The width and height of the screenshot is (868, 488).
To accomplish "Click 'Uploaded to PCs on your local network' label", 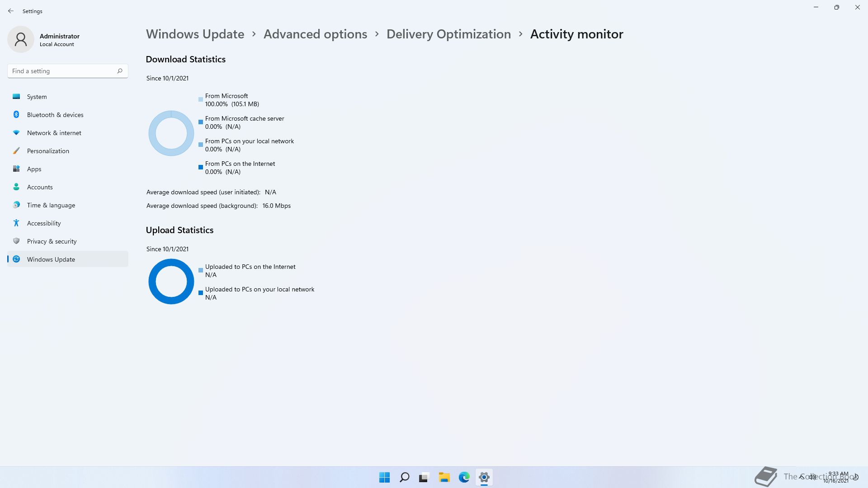I will coord(259,289).
